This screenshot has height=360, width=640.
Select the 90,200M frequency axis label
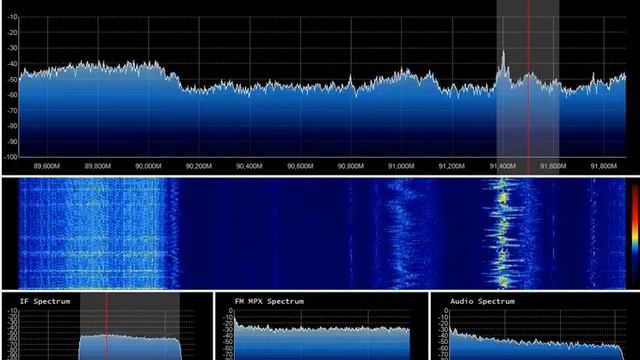199,166
